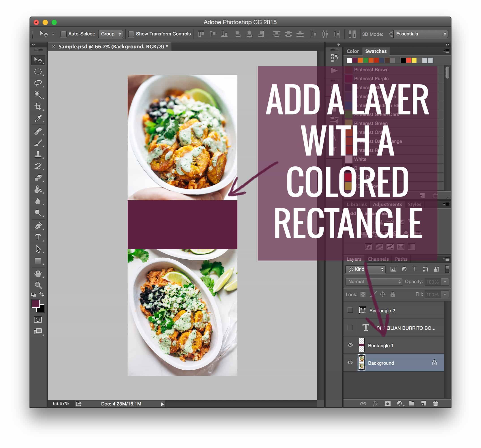Show the Rectangle 2 layer
The width and height of the screenshot is (481, 448).
coord(350,310)
